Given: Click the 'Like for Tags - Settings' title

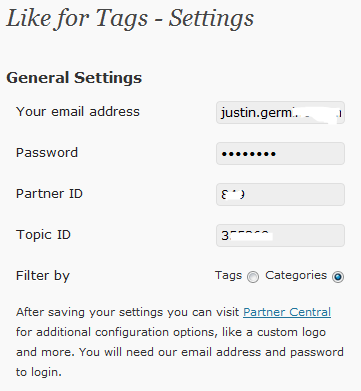Looking at the screenshot, I should click(x=130, y=18).
